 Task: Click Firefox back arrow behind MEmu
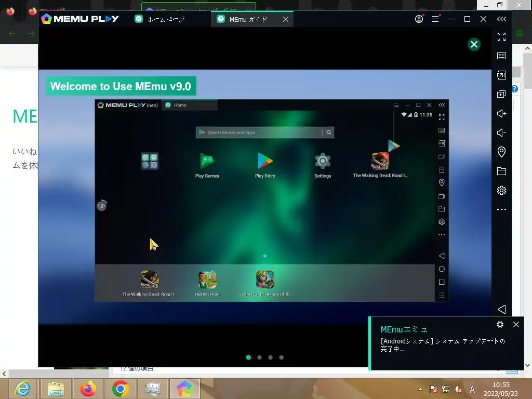click(12, 33)
